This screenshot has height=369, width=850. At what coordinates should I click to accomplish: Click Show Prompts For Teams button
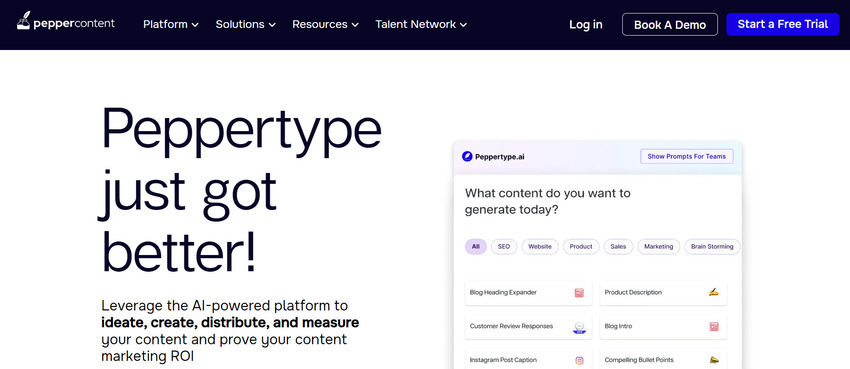pyautogui.click(x=686, y=157)
